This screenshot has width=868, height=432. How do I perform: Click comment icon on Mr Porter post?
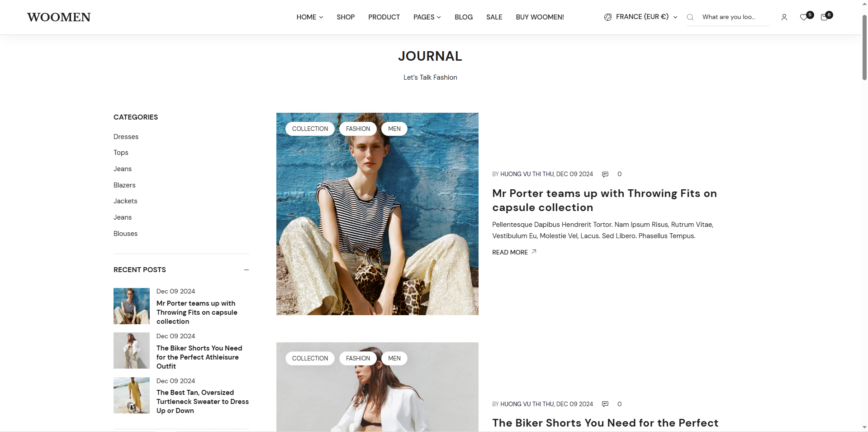tap(605, 174)
